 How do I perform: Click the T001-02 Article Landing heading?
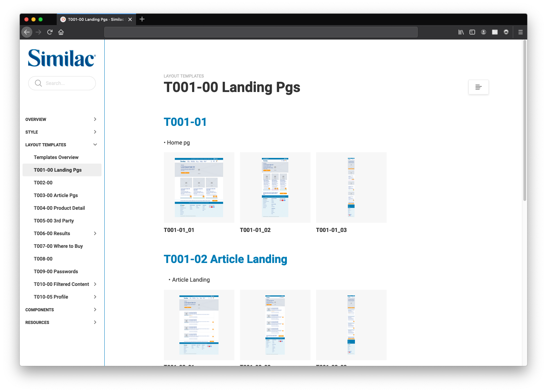click(x=225, y=259)
